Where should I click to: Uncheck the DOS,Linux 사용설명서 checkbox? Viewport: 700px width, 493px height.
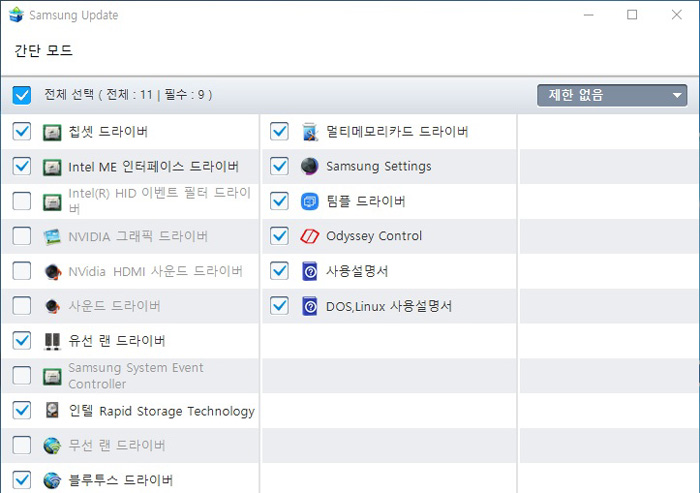click(280, 306)
